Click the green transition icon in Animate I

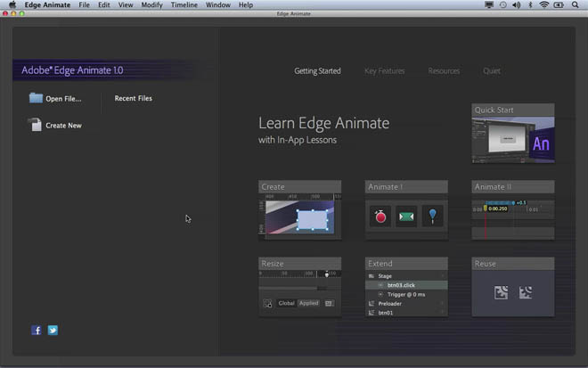[x=406, y=217]
